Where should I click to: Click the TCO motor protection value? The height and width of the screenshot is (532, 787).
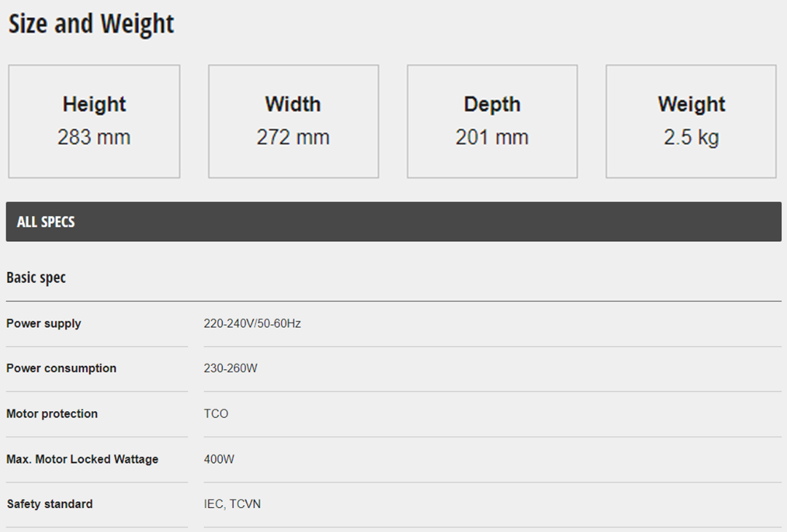[216, 414]
